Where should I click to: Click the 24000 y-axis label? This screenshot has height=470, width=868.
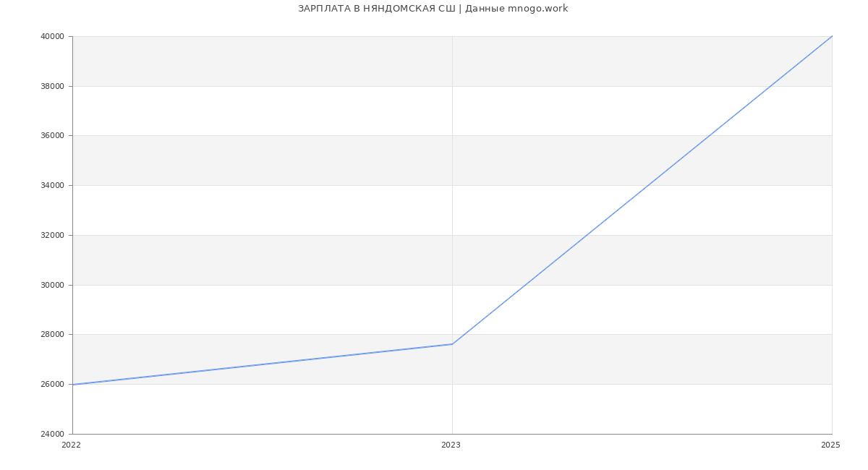point(52,435)
